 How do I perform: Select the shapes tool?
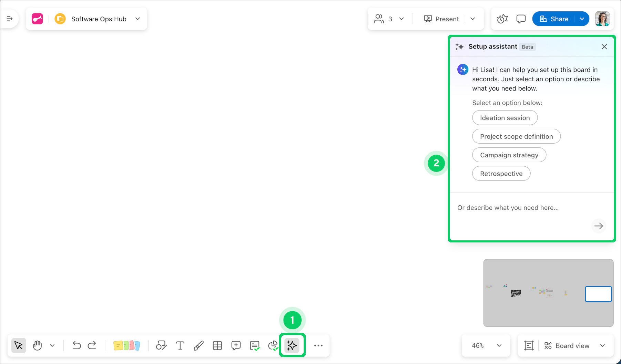(161, 345)
